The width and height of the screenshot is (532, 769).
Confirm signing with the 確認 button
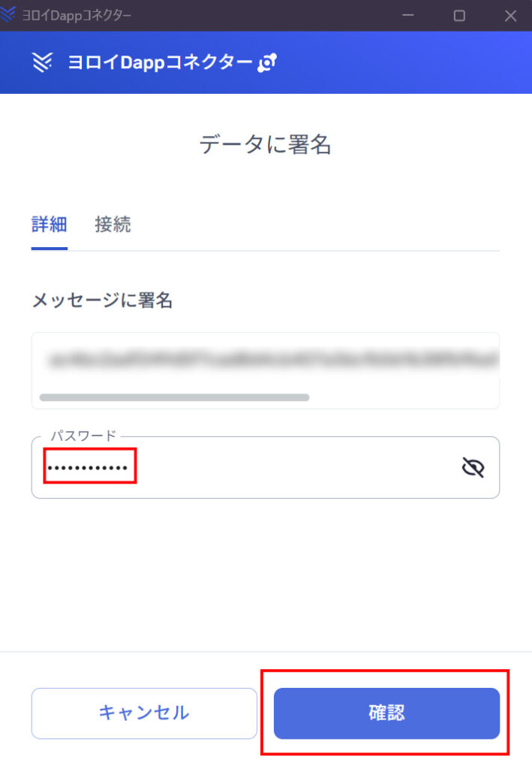[x=386, y=713]
